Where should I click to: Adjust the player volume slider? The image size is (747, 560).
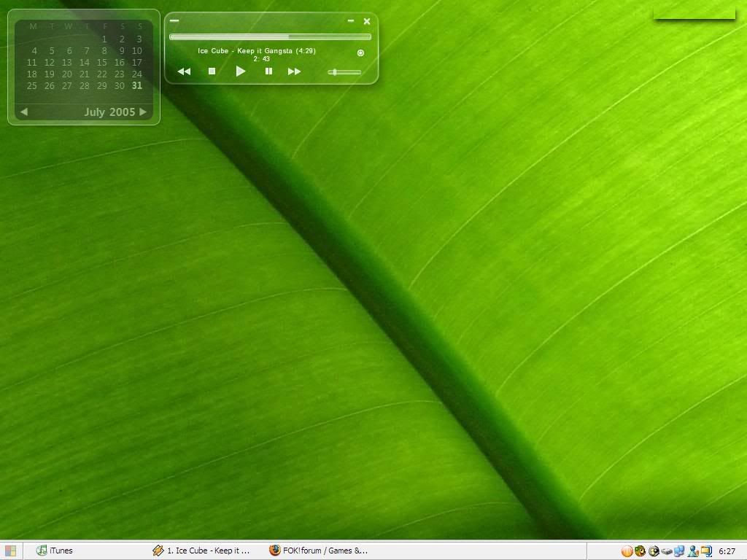tap(344, 72)
